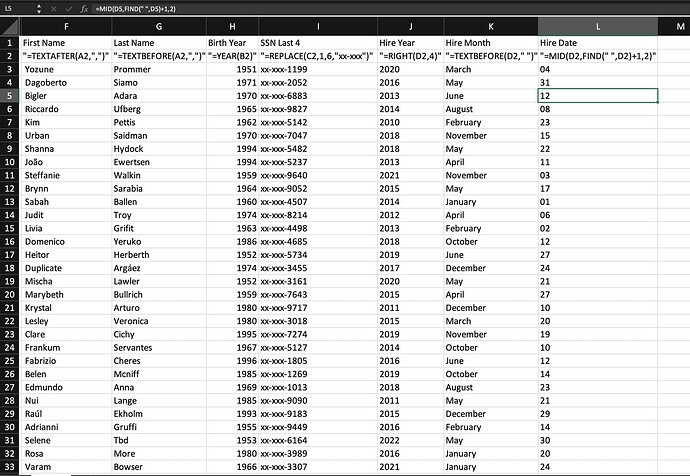
Task: Select column F header
Action: (66, 27)
